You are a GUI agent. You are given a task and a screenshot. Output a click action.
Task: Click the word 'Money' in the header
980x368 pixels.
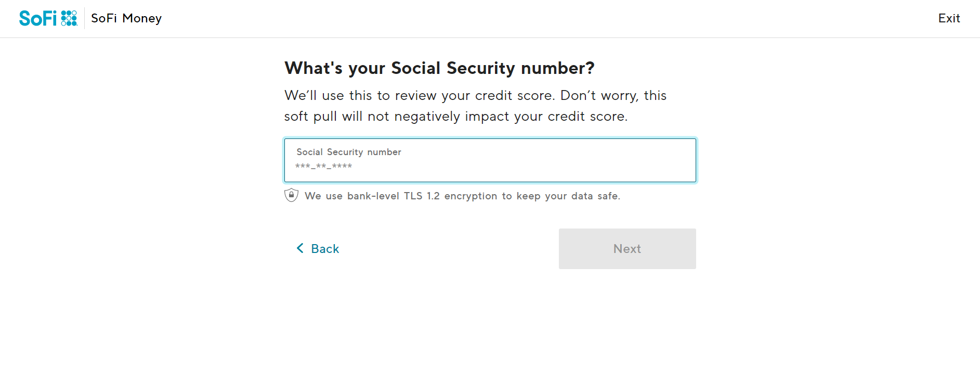[142, 18]
